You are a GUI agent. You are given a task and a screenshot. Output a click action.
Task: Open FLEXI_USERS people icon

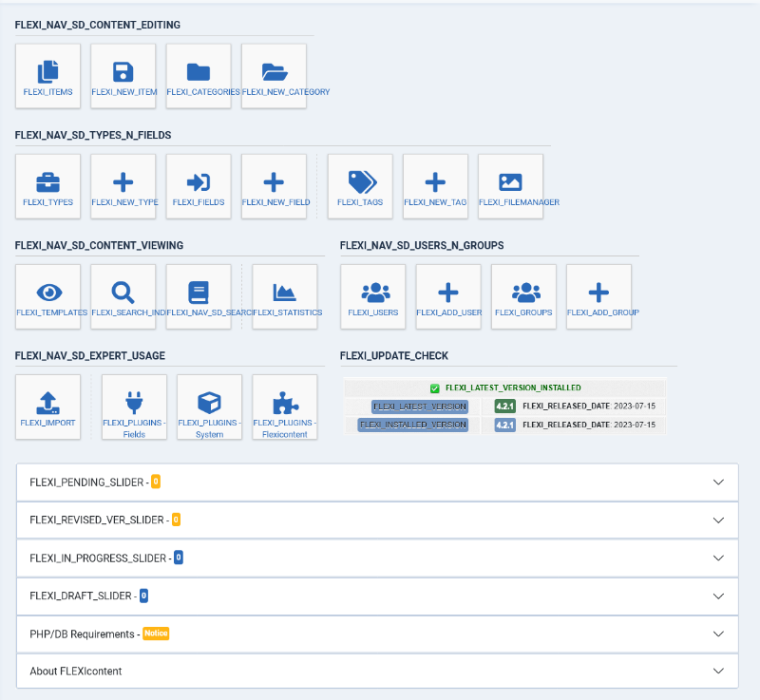pyautogui.click(x=375, y=293)
